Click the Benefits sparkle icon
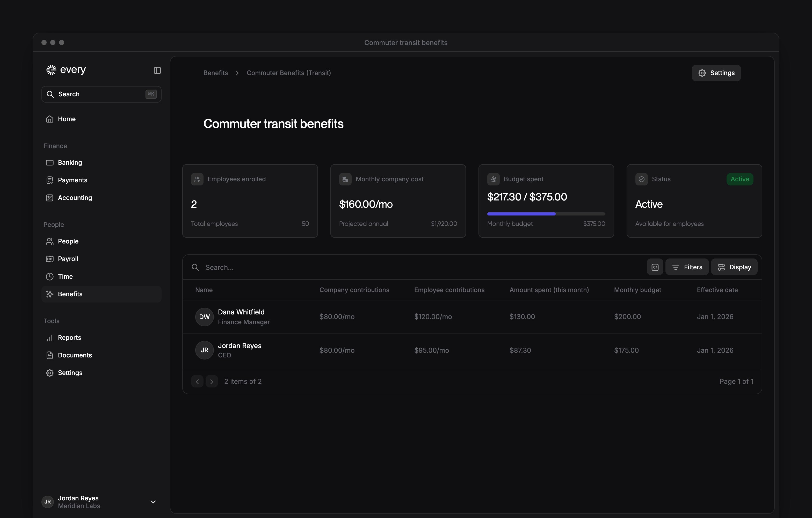 pyautogui.click(x=49, y=294)
